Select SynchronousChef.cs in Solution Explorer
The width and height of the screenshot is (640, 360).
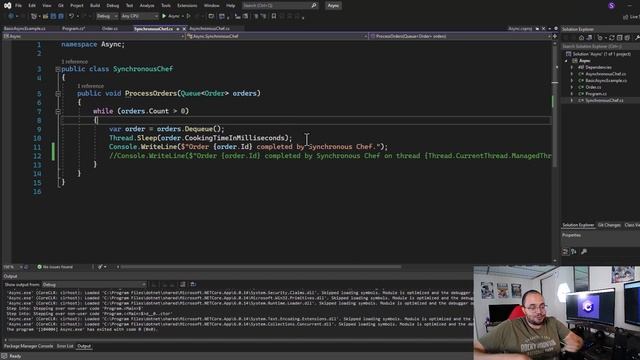point(604,100)
